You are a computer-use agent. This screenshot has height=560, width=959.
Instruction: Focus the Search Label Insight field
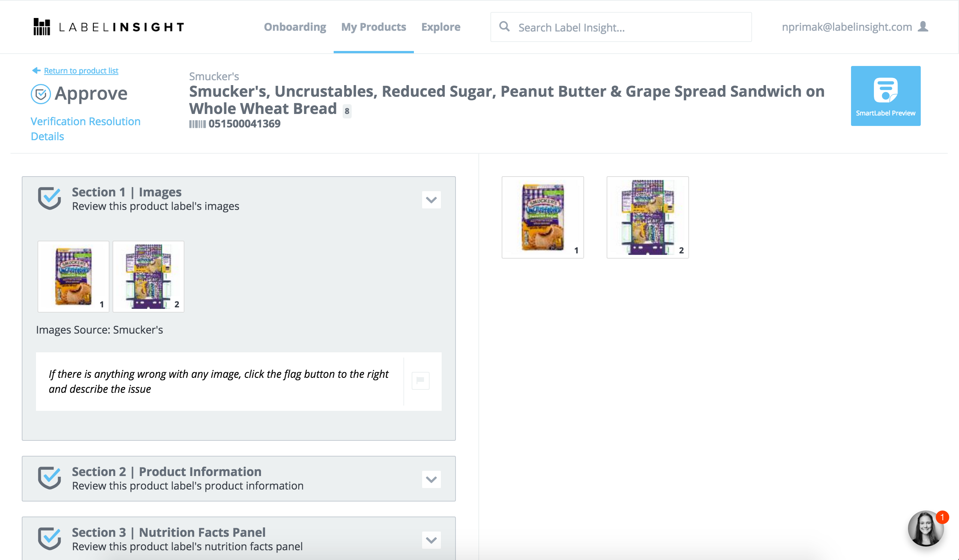(621, 27)
